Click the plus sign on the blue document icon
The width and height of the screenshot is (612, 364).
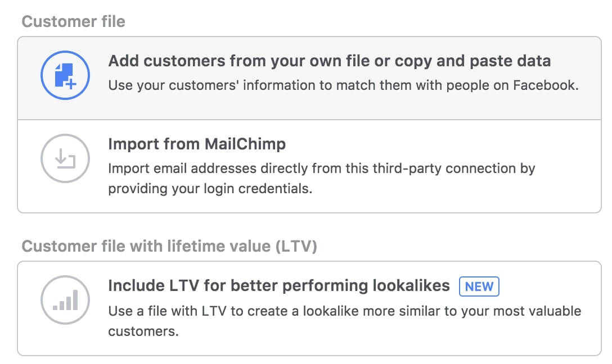click(71, 83)
